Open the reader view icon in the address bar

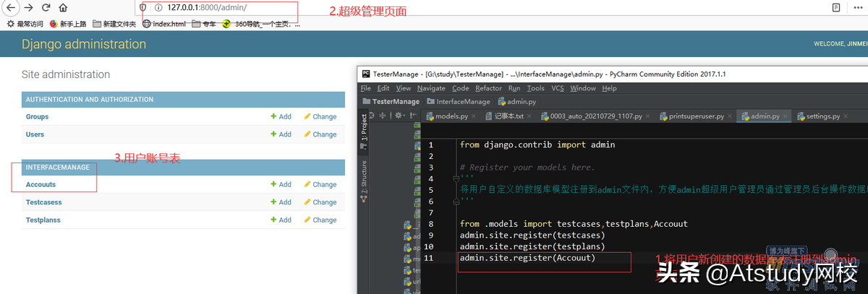pyautogui.click(x=835, y=7)
